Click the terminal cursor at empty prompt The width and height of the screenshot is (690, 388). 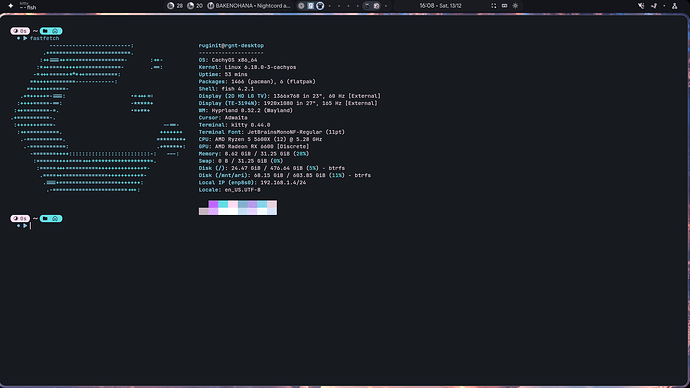pyautogui.click(x=30, y=226)
